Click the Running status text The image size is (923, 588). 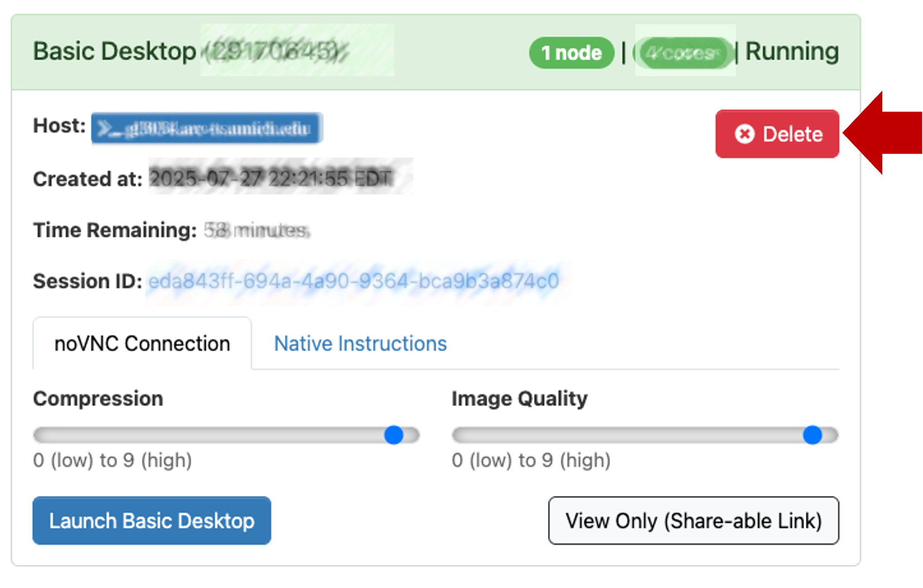[792, 52]
